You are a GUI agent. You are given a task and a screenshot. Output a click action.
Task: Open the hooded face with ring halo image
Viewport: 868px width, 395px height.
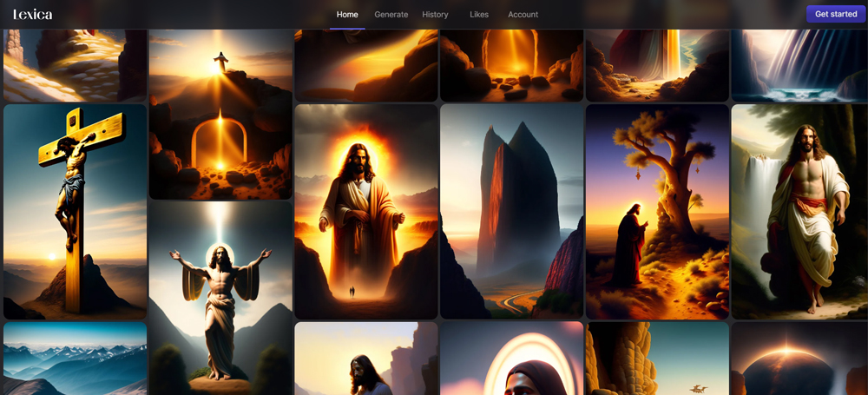pos(511,359)
